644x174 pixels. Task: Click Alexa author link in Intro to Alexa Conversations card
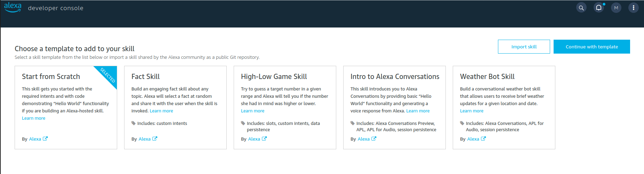click(x=364, y=139)
